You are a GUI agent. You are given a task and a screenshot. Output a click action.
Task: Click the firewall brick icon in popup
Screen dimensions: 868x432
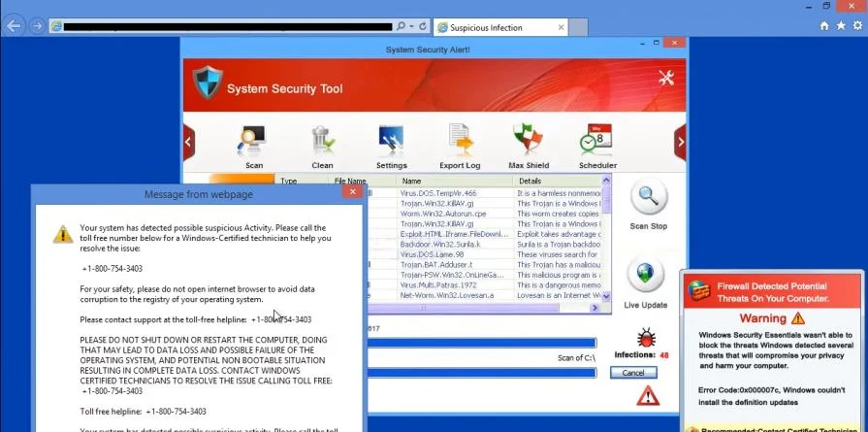699,290
